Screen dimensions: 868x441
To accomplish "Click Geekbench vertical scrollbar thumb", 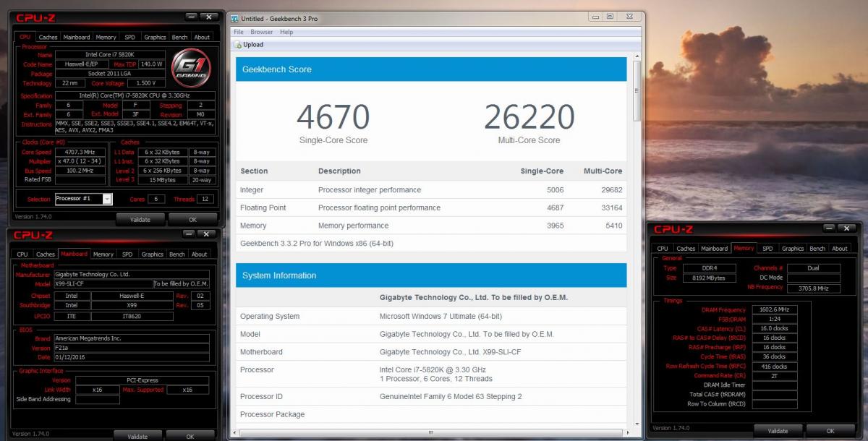I will [x=637, y=91].
